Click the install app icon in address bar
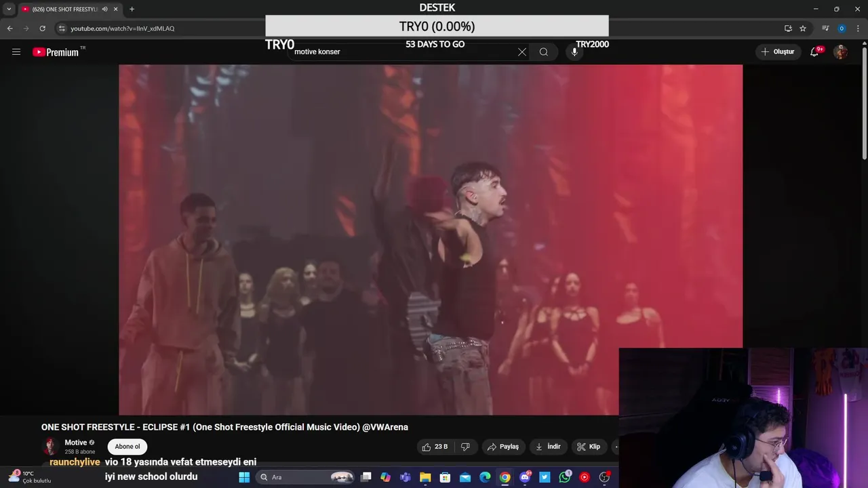The width and height of the screenshot is (868, 488). click(x=788, y=28)
